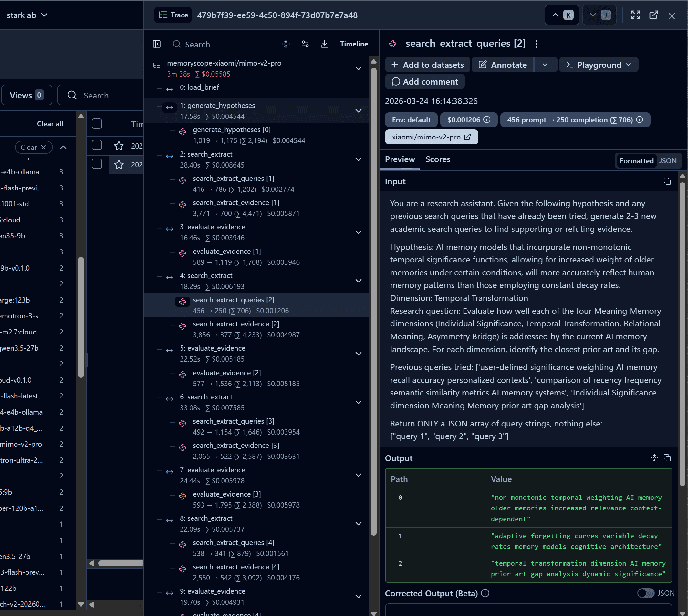Copy the Output section contents
The height and width of the screenshot is (616, 688).
667,458
